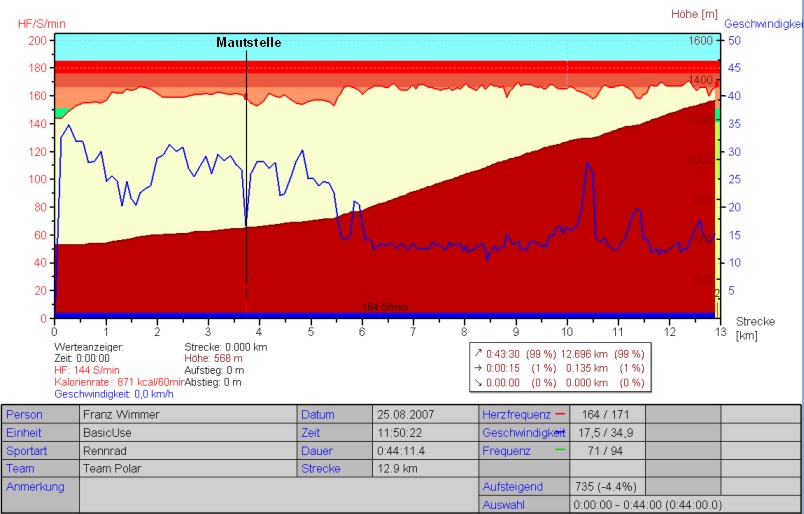The height and width of the screenshot is (514, 804).
Task: Click the uphill arrow in the gradient summary
Action: [x=478, y=352]
